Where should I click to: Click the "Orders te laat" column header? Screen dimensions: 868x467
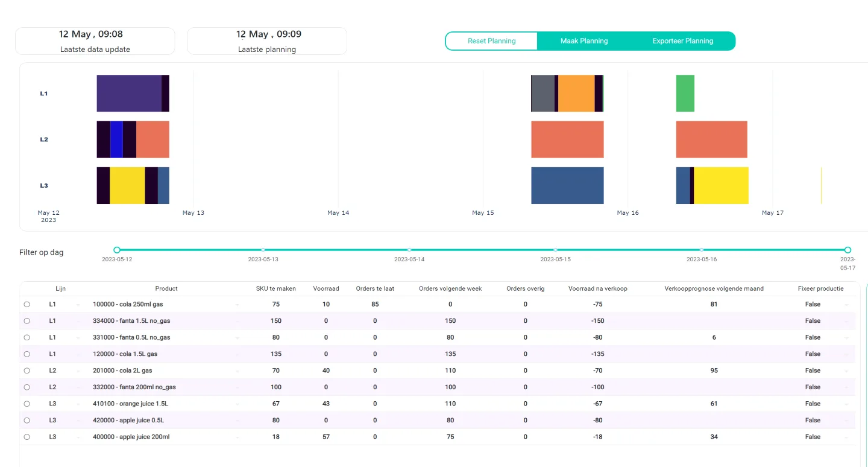(x=375, y=288)
